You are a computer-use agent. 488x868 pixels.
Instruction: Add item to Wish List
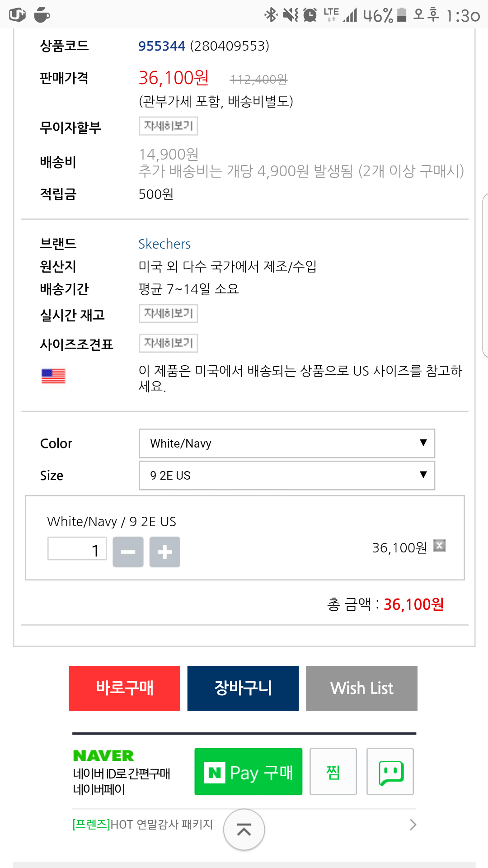click(x=361, y=688)
